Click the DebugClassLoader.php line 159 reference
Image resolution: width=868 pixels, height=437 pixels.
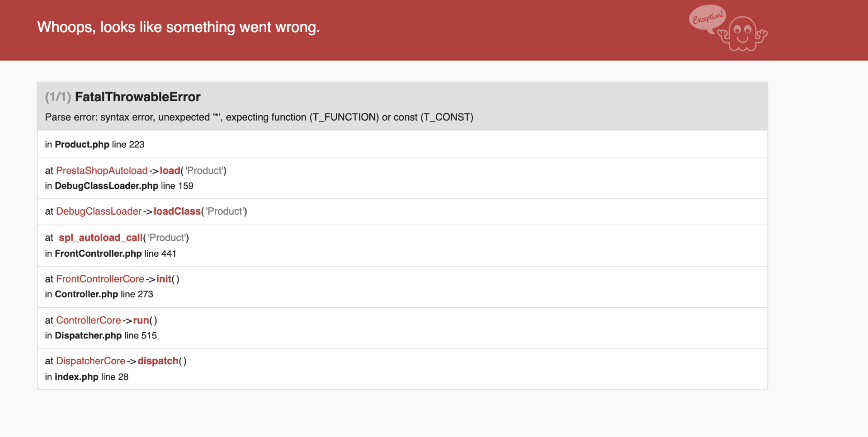coord(119,186)
